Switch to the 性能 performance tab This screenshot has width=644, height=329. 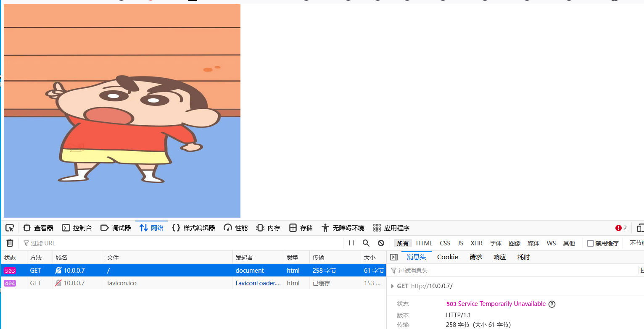(235, 228)
